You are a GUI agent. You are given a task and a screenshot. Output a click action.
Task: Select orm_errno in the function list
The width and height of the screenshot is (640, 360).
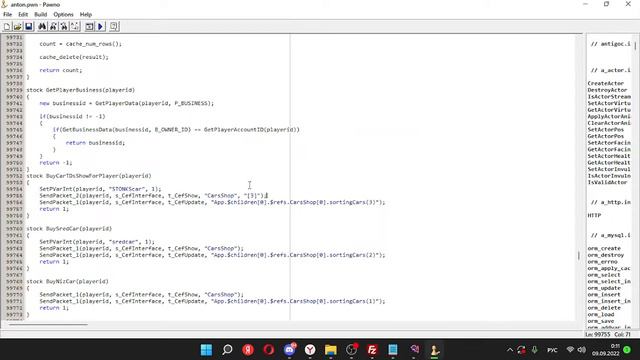tap(602, 262)
